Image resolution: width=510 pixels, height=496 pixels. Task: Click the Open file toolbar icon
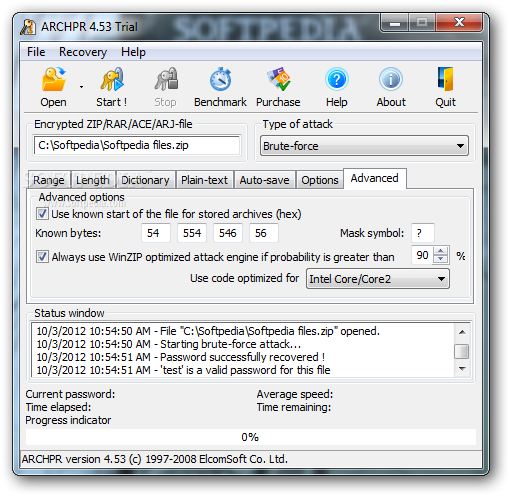[53, 79]
